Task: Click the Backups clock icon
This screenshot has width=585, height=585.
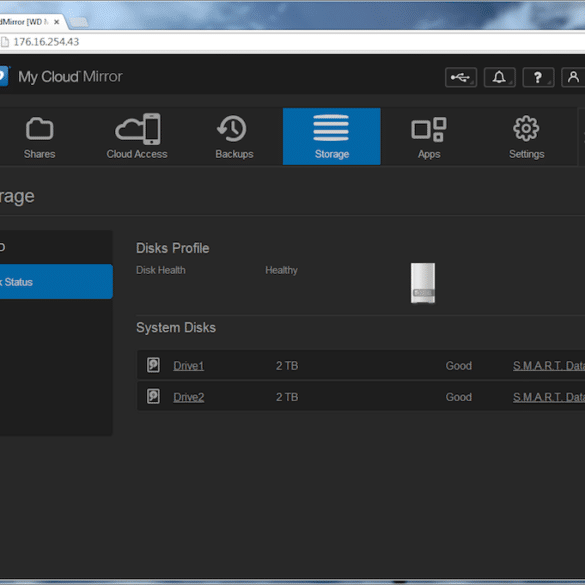Action: (232, 129)
